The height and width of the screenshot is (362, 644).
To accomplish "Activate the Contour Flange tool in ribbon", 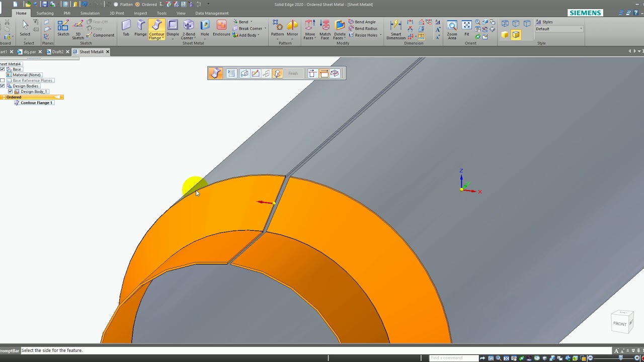I will (156, 29).
